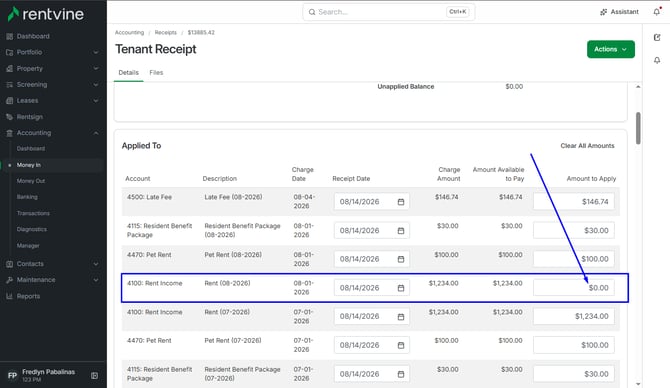Switch to the Files tab
This screenshot has height=388, width=670.
(x=156, y=73)
